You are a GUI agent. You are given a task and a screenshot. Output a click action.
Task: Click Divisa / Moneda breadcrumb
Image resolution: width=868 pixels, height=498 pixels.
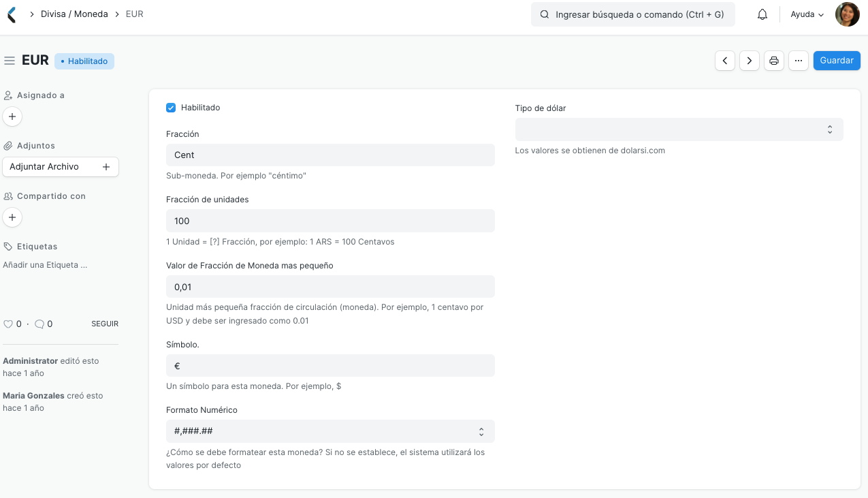click(x=74, y=14)
